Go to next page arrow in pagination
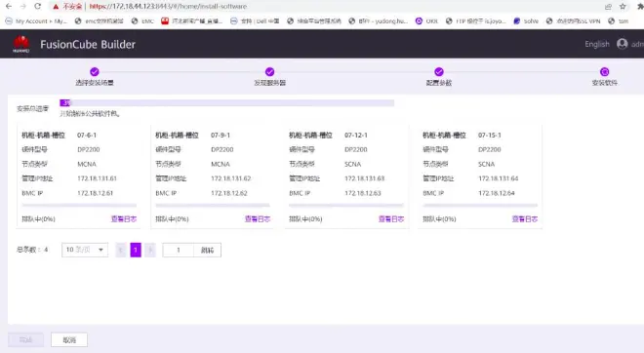Viewport: 644px width, 353px height. click(x=150, y=250)
